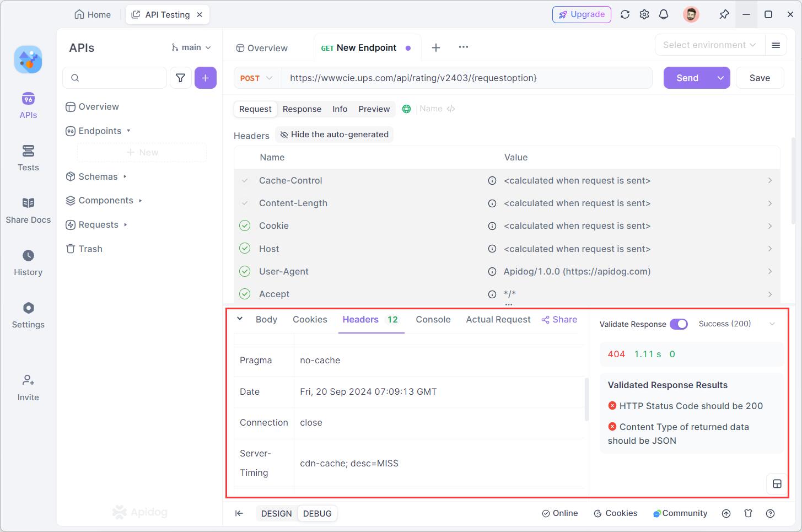Open the user avatar menu
Screen dimensions: 802x532
pos(691,14)
